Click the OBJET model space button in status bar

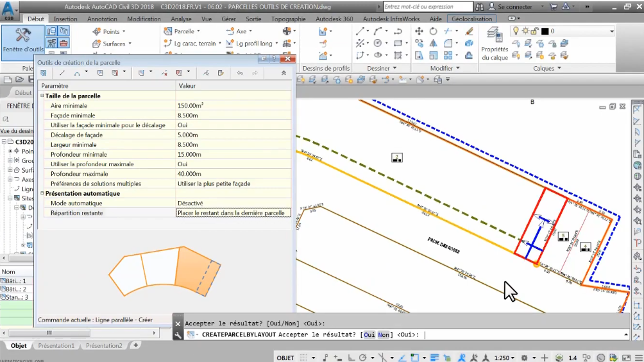point(285,358)
